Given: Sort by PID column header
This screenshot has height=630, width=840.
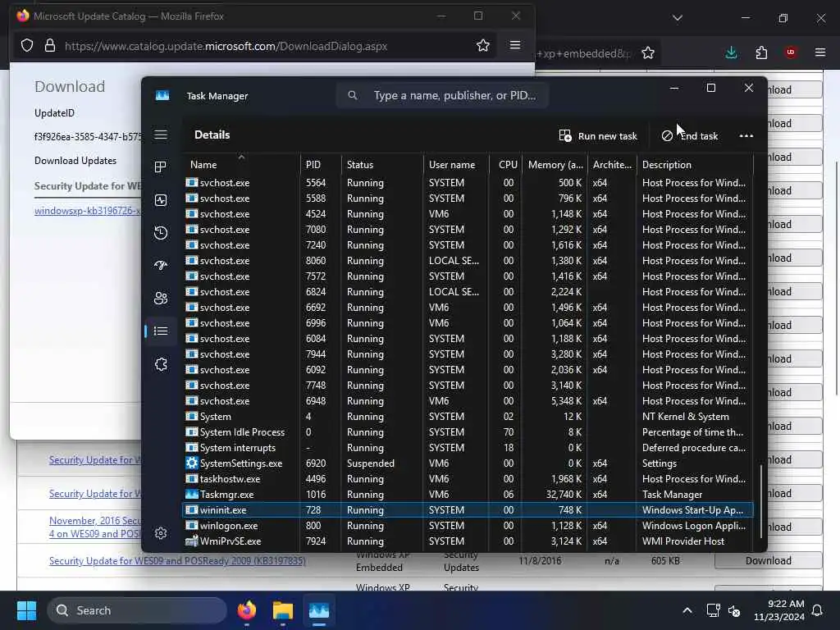Looking at the screenshot, I should (321, 164).
